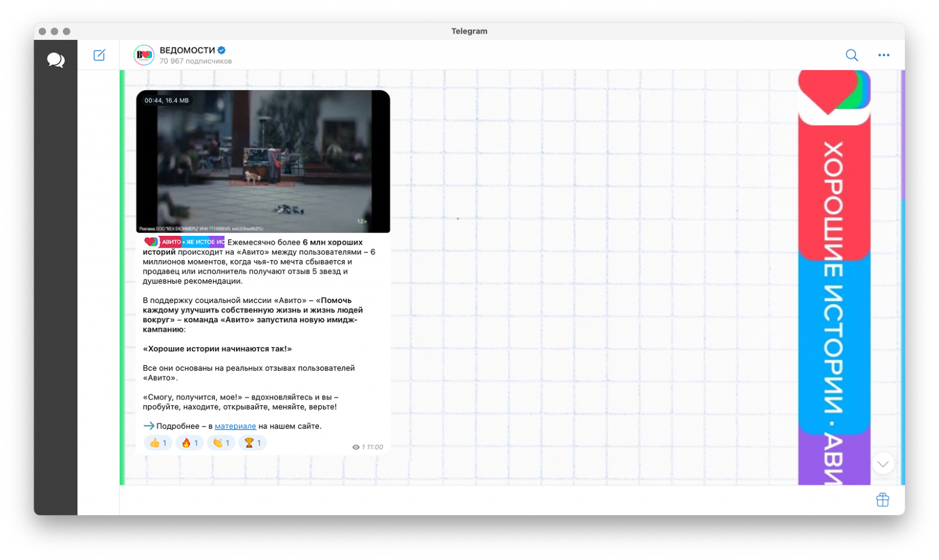Click the heart Avito emoji starting the post
Viewport: 939px width, 560px height.
point(151,242)
